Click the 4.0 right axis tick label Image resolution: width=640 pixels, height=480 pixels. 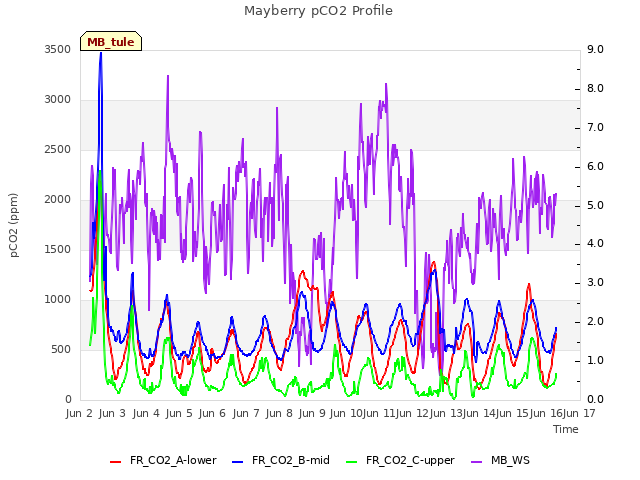pyautogui.click(x=595, y=244)
